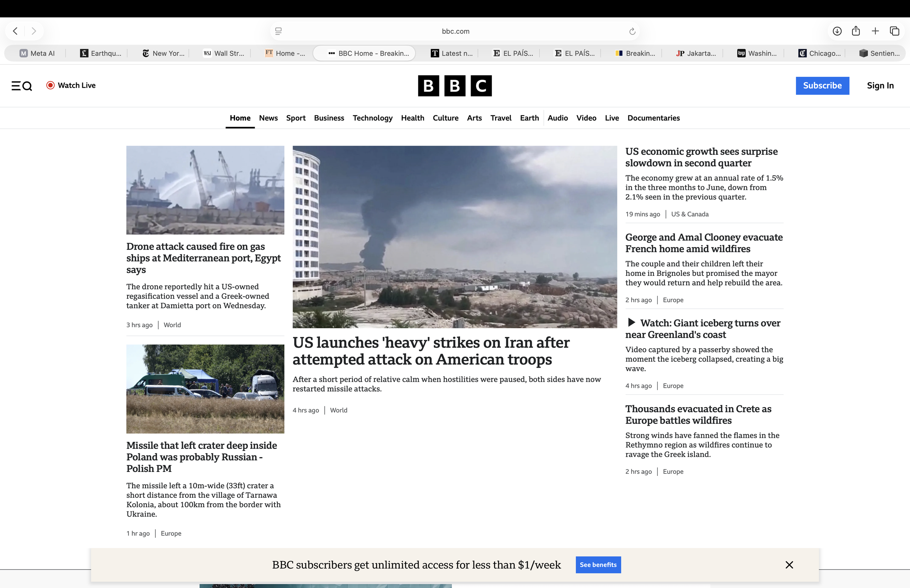The width and height of the screenshot is (910, 588).
Task: Click the Share icon in toolbar
Action: pyautogui.click(x=856, y=31)
